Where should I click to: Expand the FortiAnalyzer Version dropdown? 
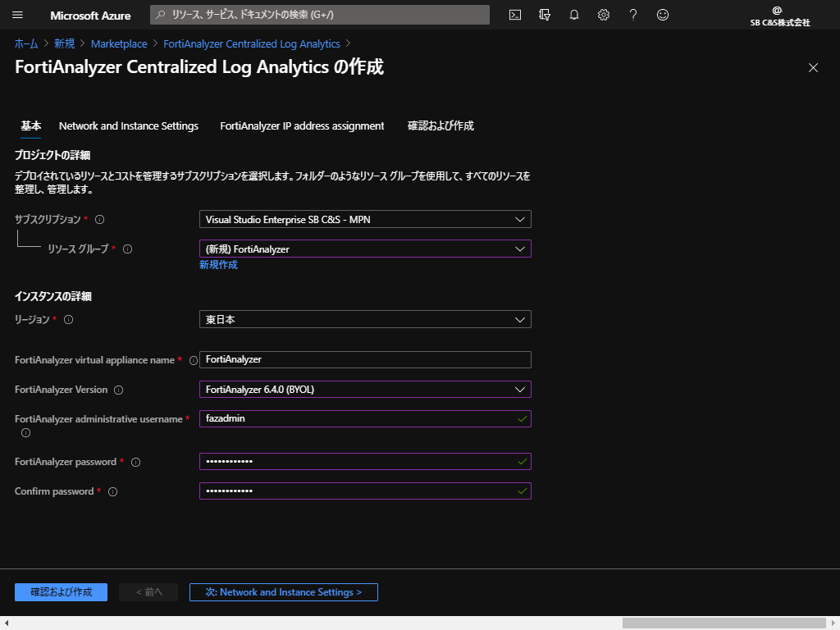coord(365,390)
